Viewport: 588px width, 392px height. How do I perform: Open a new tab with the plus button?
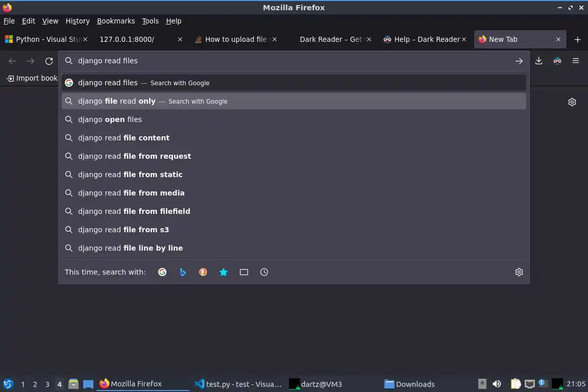click(577, 39)
